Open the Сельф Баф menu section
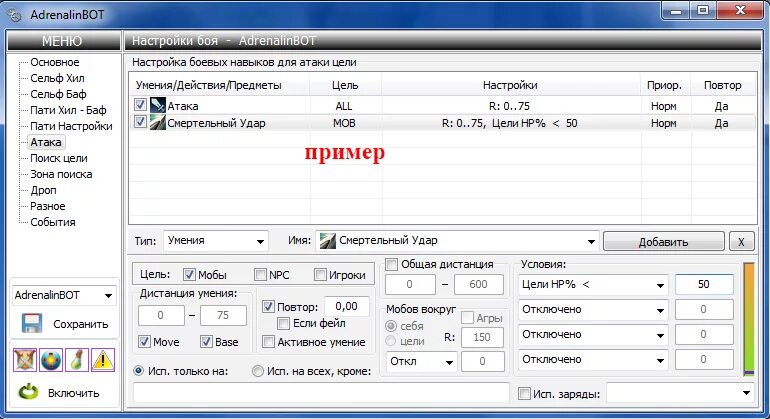770x419 pixels. click(58, 94)
